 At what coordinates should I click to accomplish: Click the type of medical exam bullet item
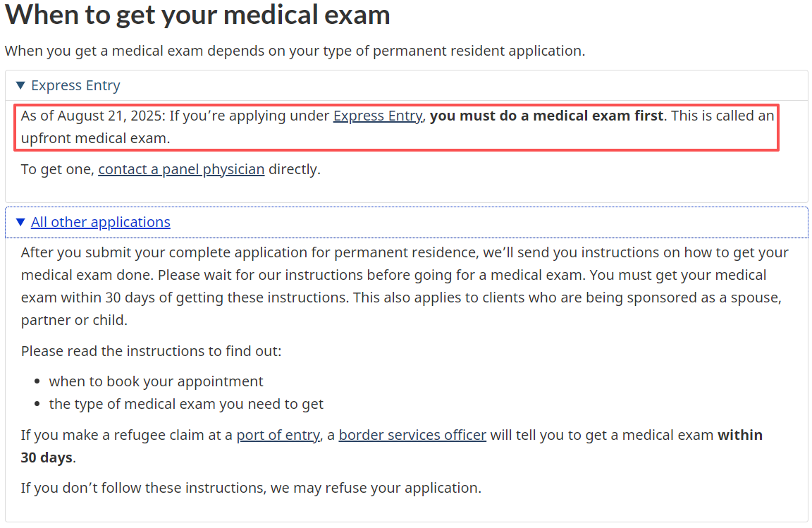186,405
